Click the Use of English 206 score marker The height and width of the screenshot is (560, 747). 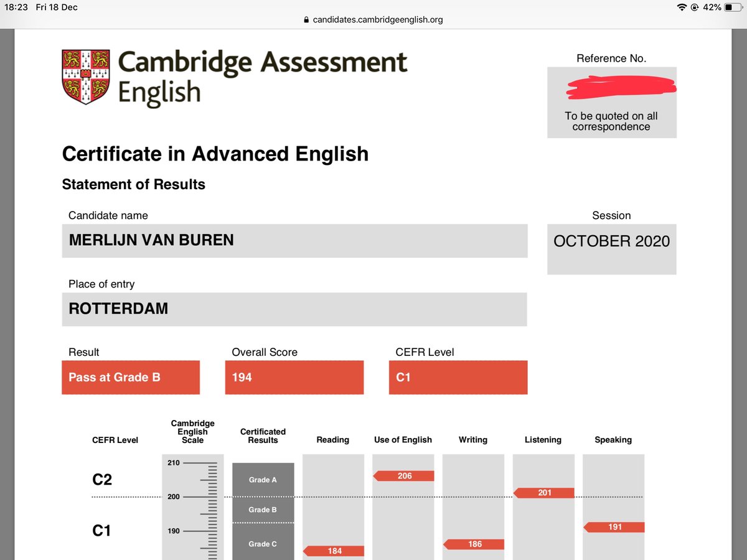[403, 476]
